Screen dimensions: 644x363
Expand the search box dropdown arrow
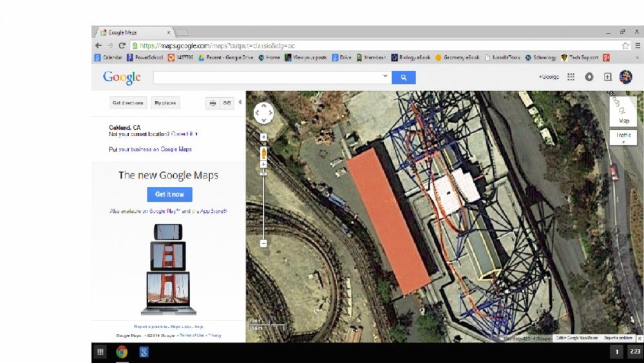pos(386,77)
